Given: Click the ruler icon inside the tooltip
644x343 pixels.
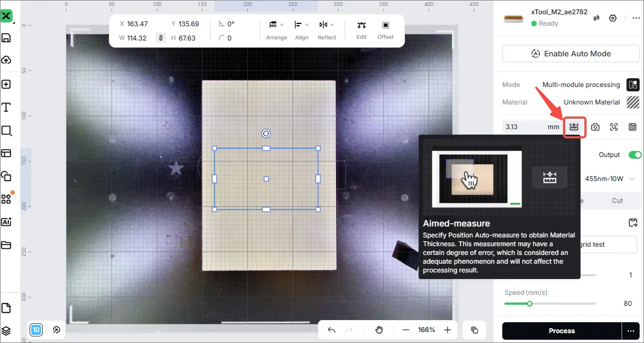Looking at the screenshot, I should coord(549,177).
